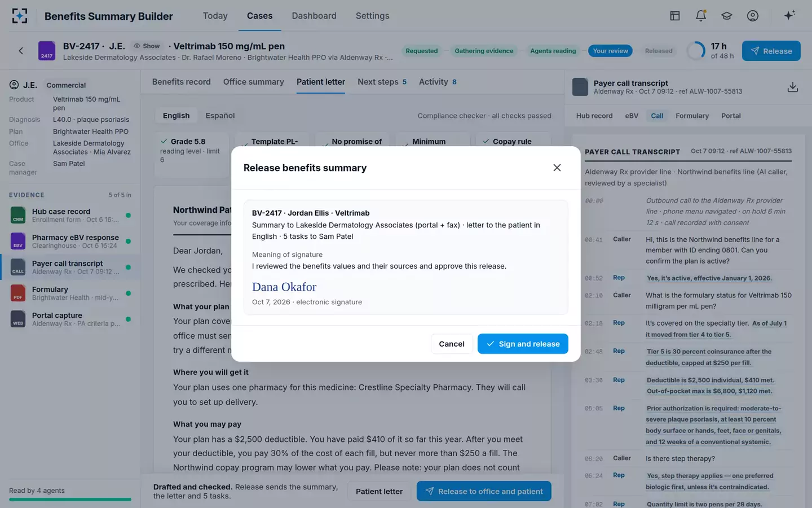Click Release to office and patient button

tap(484, 491)
